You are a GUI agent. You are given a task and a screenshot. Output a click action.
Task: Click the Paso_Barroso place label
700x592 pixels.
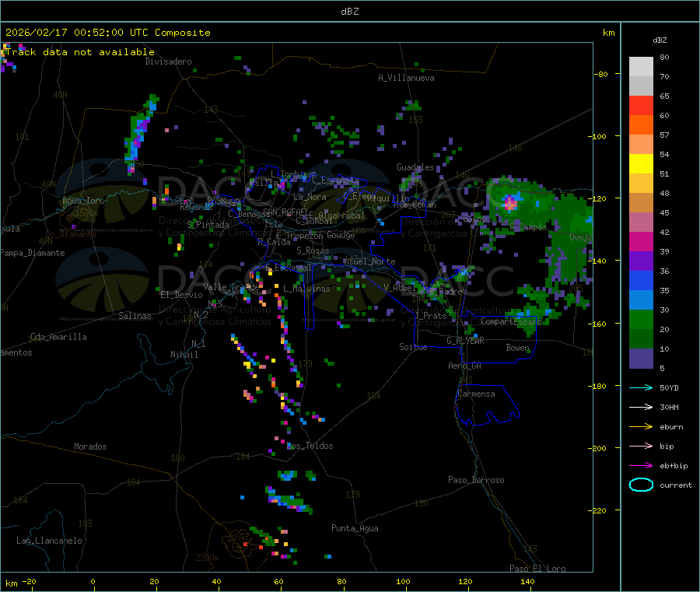click(x=476, y=480)
